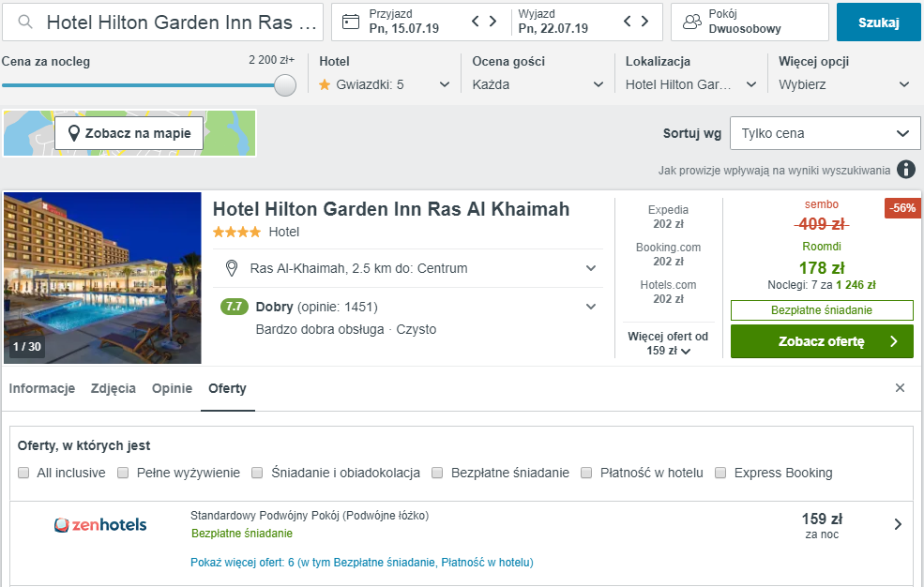Click the hotel four-star rating

(x=236, y=232)
